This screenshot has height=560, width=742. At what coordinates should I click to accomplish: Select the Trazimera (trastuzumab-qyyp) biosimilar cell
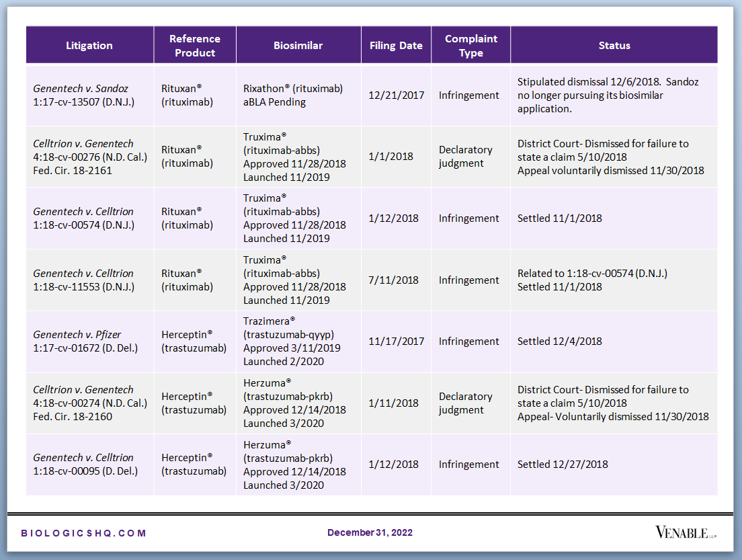(298, 342)
